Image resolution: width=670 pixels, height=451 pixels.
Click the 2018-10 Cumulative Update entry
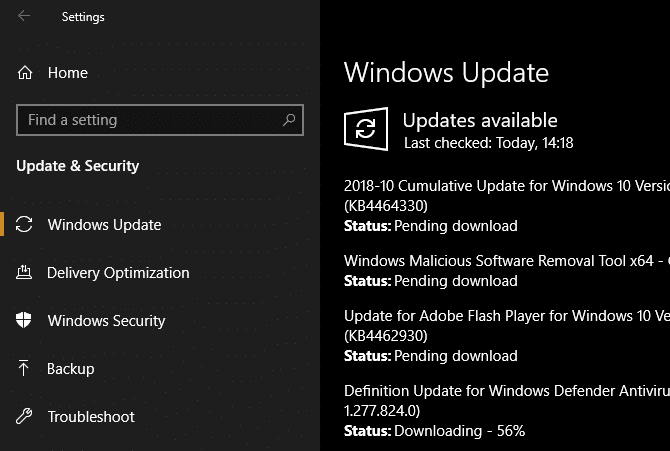pos(507,186)
